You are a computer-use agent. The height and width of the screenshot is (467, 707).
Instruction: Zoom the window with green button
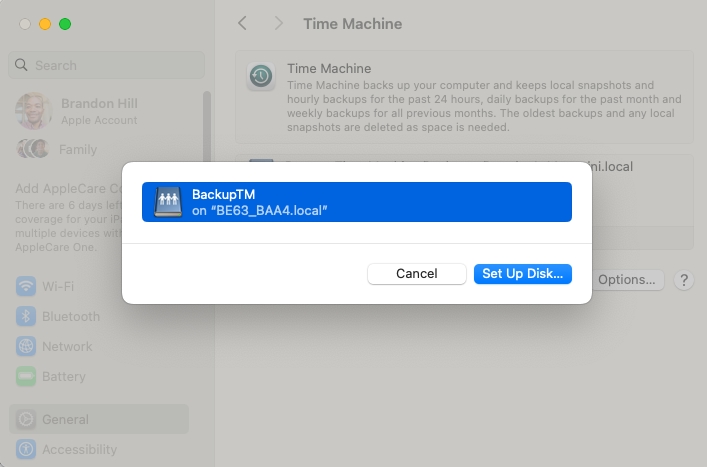point(65,24)
